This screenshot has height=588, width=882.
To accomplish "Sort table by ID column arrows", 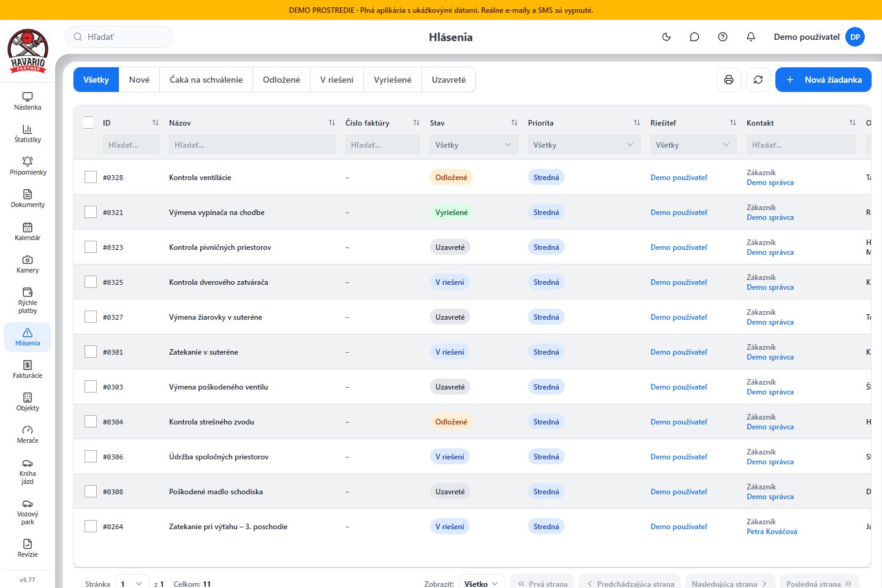I will point(156,123).
